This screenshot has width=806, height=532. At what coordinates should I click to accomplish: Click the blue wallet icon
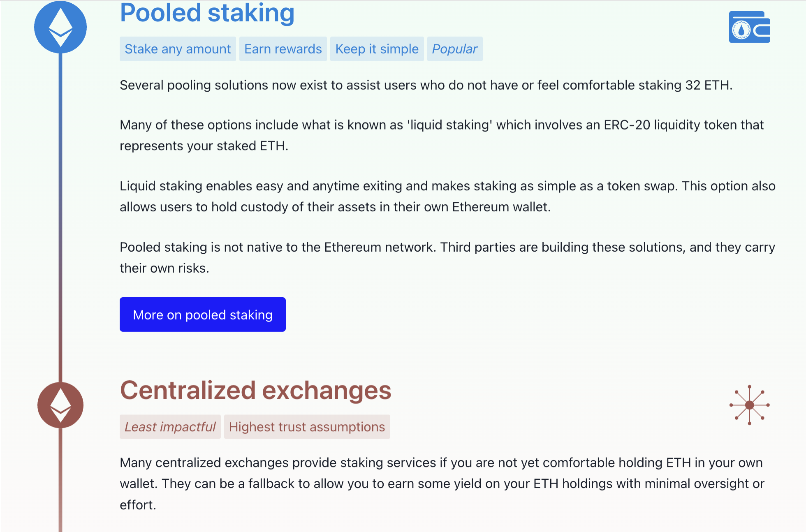[749, 27]
